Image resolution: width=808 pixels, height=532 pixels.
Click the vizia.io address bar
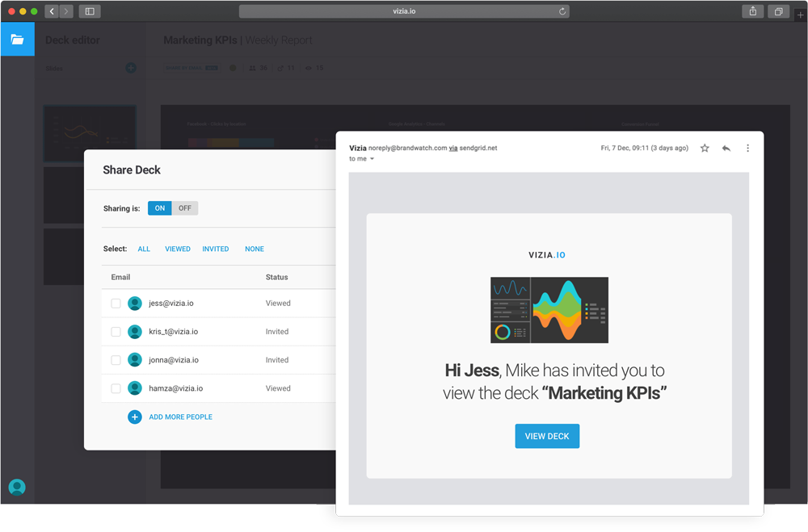[x=404, y=11]
